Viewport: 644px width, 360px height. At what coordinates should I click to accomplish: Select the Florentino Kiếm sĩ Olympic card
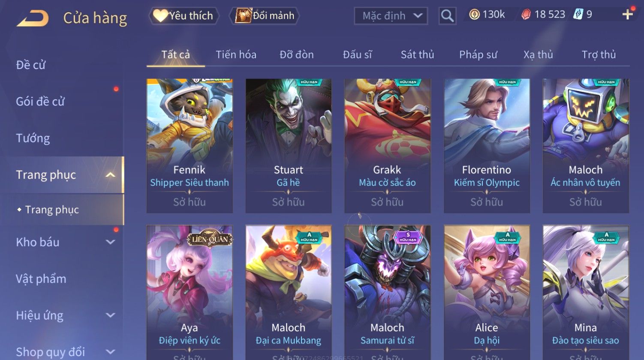click(487, 146)
